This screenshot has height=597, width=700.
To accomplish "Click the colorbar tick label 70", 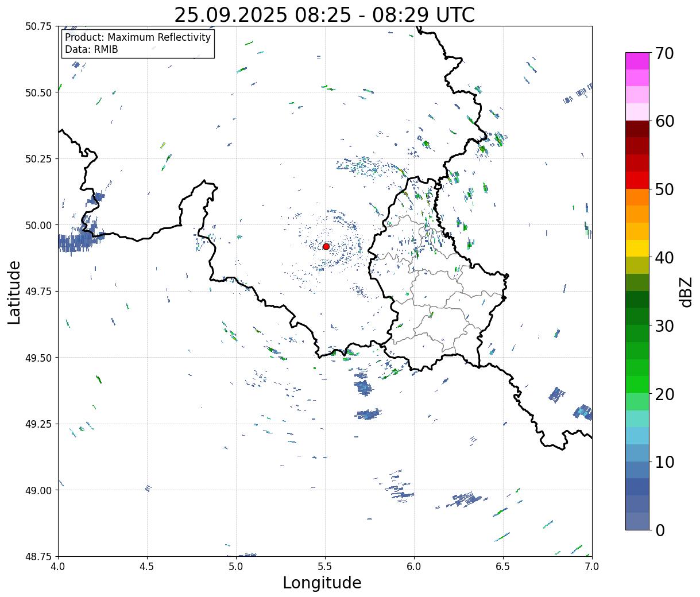I will click(664, 53).
